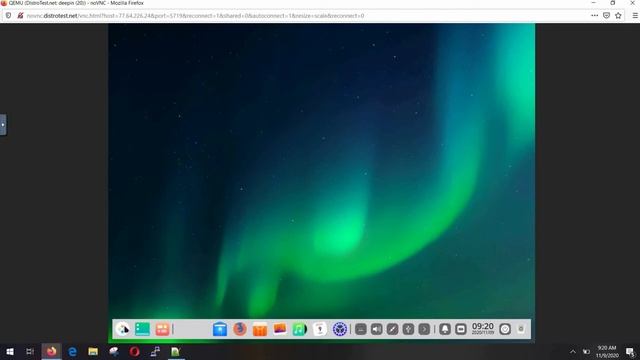The width and height of the screenshot is (640, 360).
Task: Open File Explorer from the taskbar
Action: (x=93, y=351)
